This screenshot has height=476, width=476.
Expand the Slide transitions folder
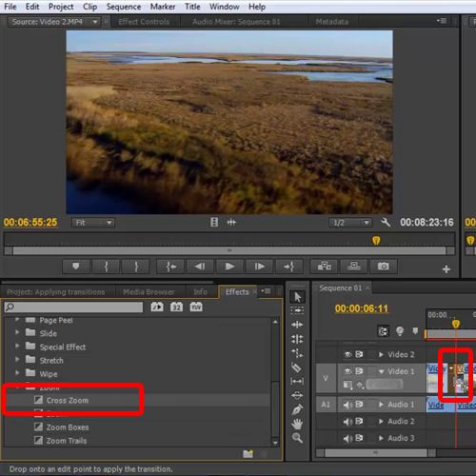pyautogui.click(x=17, y=332)
